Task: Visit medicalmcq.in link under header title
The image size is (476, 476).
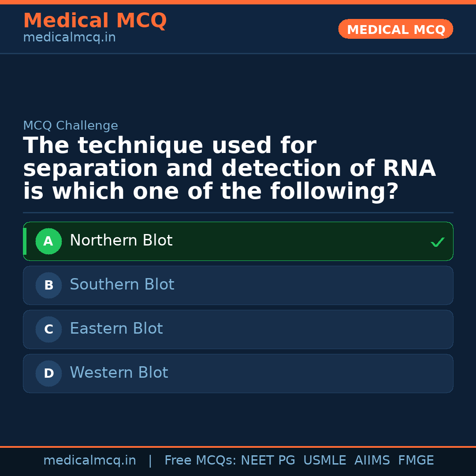Action: coord(69,38)
